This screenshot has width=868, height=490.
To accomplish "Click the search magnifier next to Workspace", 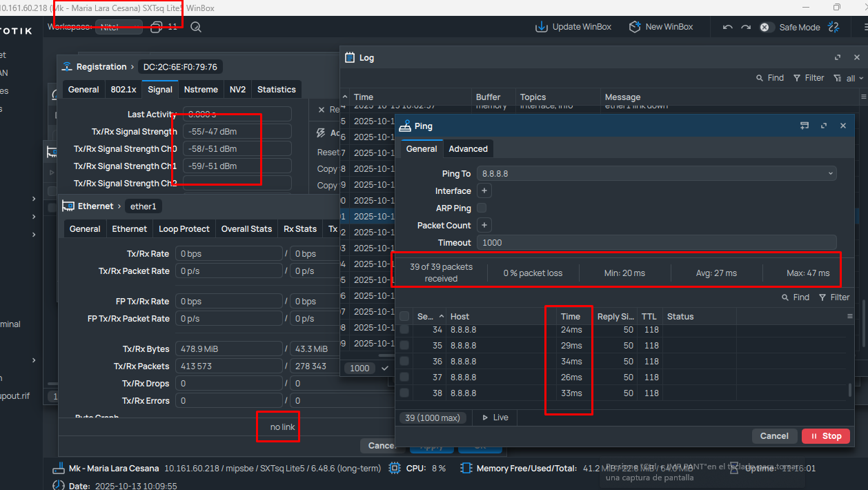I will click(x=196, y=27).
